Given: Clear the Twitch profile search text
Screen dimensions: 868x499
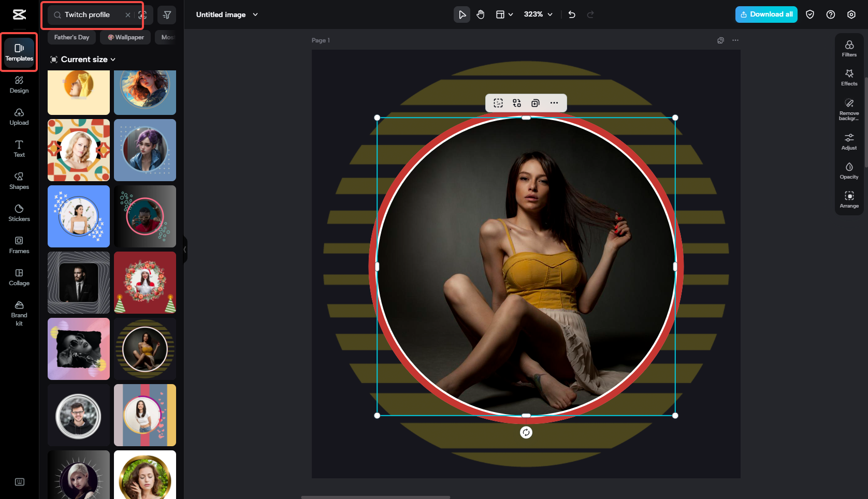Looking at the screenshot, I should [x=128, y=15].
